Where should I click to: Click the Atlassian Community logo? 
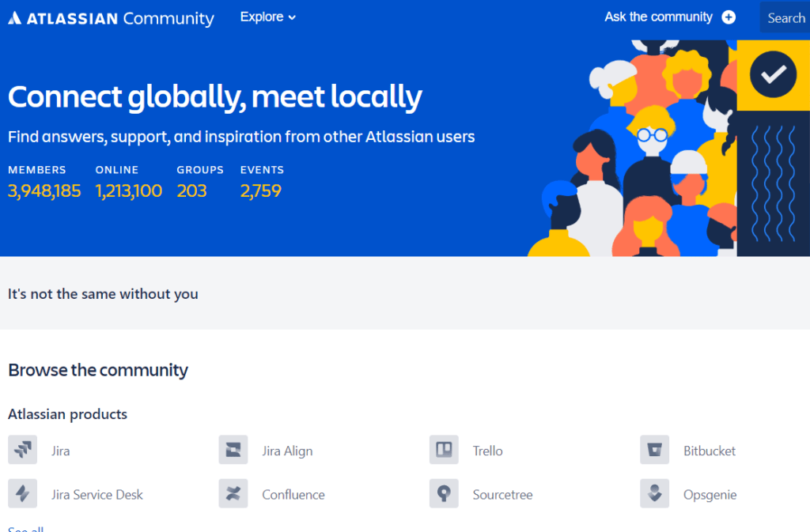click(x=111, y=17)
